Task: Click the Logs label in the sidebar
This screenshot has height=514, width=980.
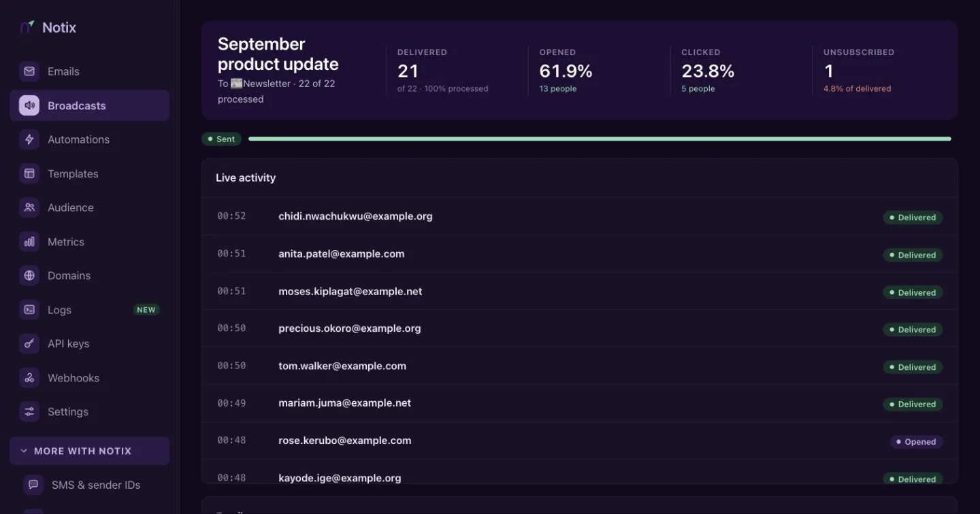Action: pos(59,309)
